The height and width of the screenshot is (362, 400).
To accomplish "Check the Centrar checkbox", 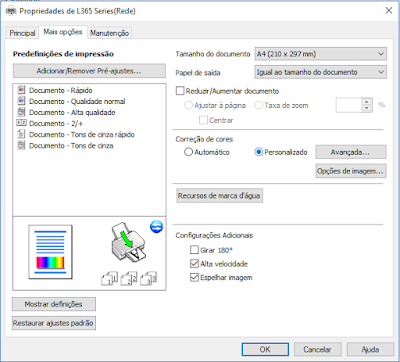I will 203,120.
